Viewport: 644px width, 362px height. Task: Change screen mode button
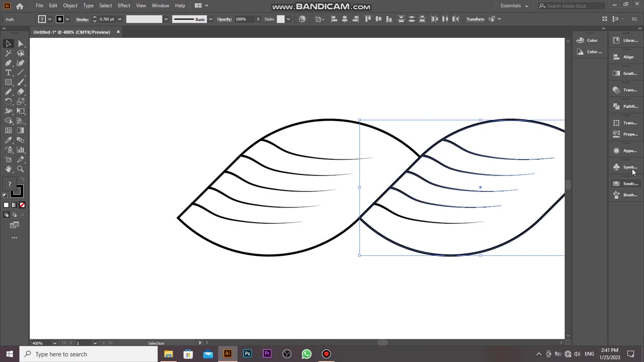coord(14,225)
